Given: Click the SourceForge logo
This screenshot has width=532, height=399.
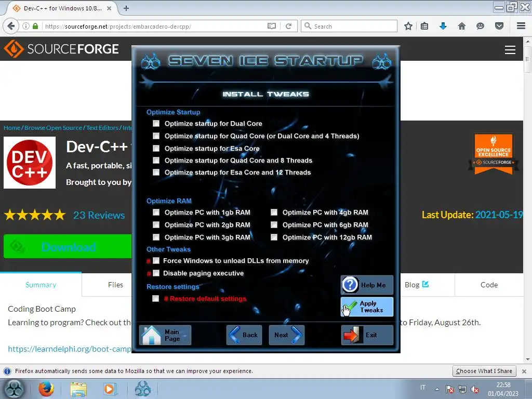Looking at the screenshot, I should click(x=61, y=49).
